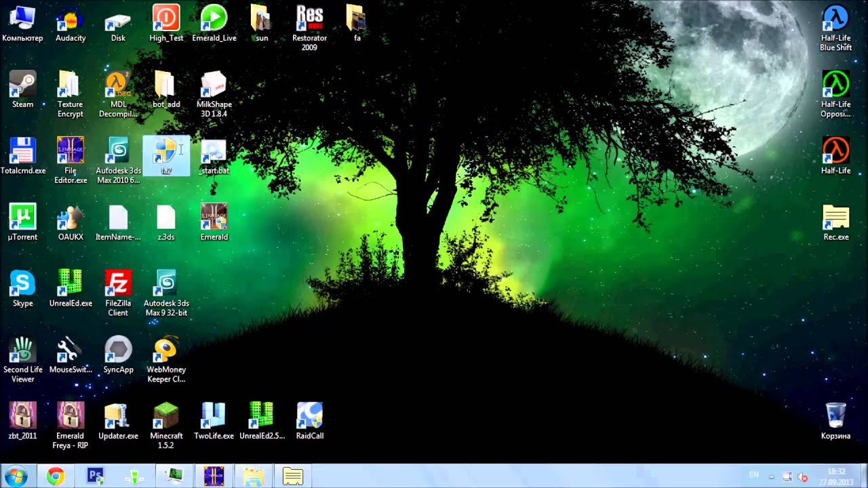This screenshot has height=488, width=868.
Task: Select the Disk shortcut icon
Action: point(118,24)
